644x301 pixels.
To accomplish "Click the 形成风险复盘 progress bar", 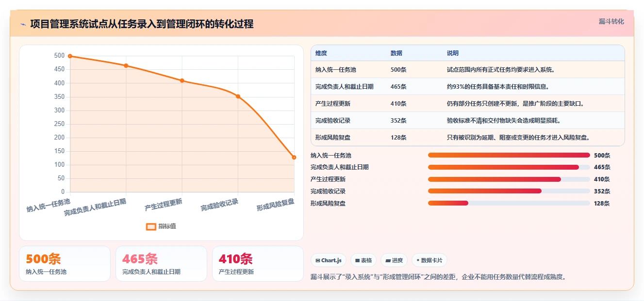I will (x=509, y=203).
